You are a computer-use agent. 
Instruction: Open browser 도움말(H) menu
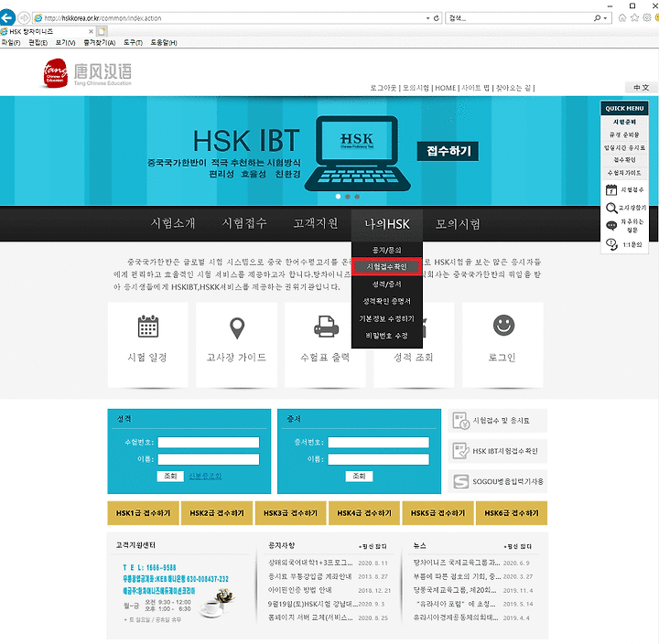click(x=164, y=42)
